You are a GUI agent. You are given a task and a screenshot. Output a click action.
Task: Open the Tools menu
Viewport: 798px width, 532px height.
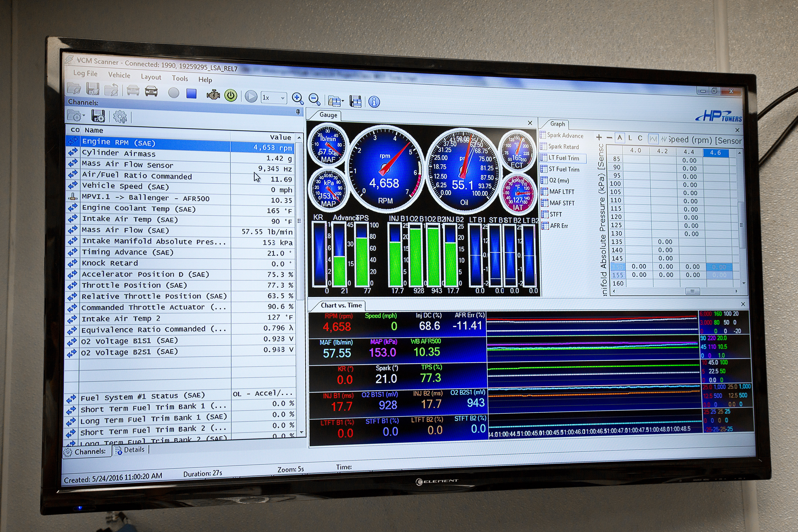pos(180,78)
